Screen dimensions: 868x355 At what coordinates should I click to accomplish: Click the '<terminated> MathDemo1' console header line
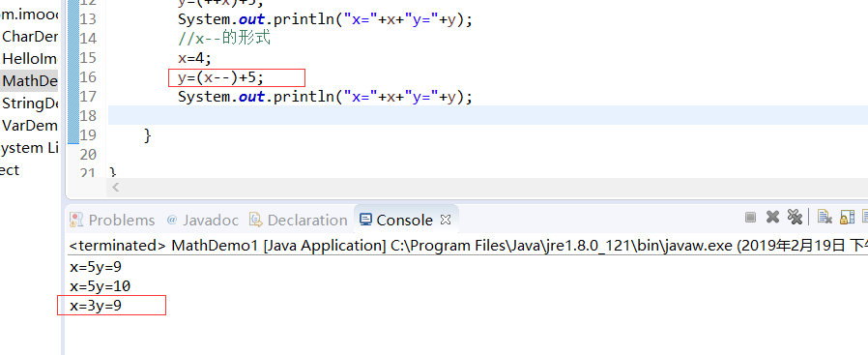[x=469, y=246]
